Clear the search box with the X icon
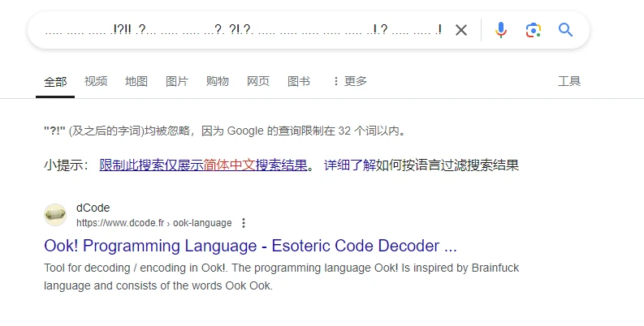The width and height of the screenshot is (644, 326). 461,30
